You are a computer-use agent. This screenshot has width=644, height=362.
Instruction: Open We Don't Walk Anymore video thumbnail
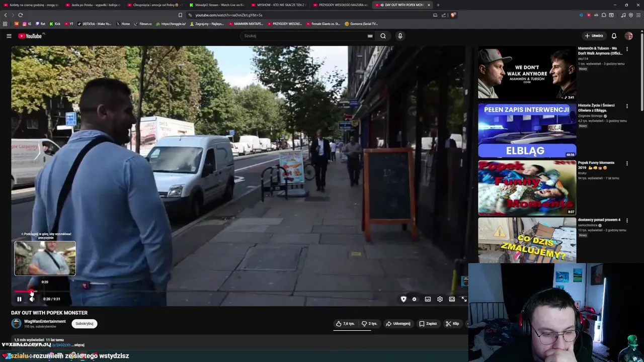pyautogui.click(x=527, y=73)
